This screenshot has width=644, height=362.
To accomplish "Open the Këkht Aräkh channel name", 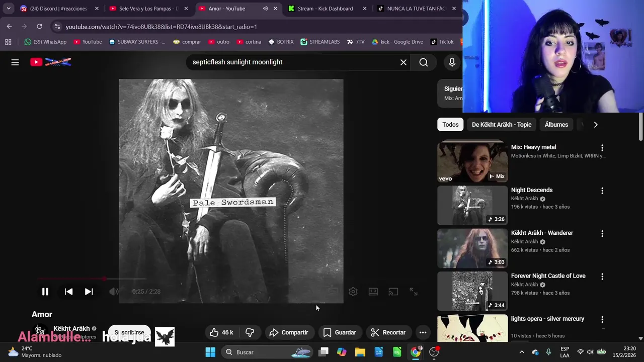I will click(x=71, y=329).
